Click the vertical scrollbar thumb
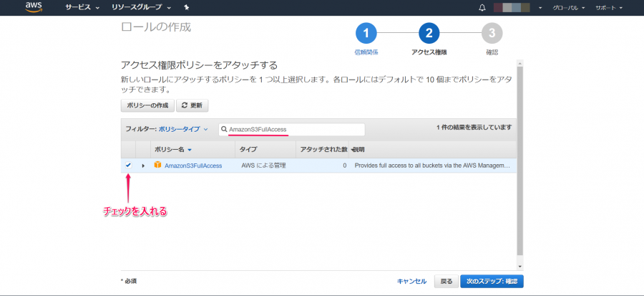This screenshot has width=644, height=296. (x=520, y=161)
